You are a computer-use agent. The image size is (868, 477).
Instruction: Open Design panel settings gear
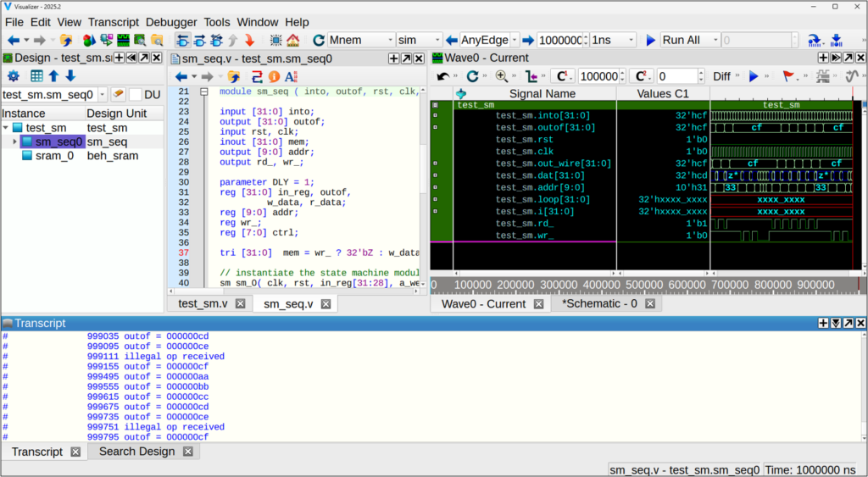pyautogui.click(x=14, y=75)
